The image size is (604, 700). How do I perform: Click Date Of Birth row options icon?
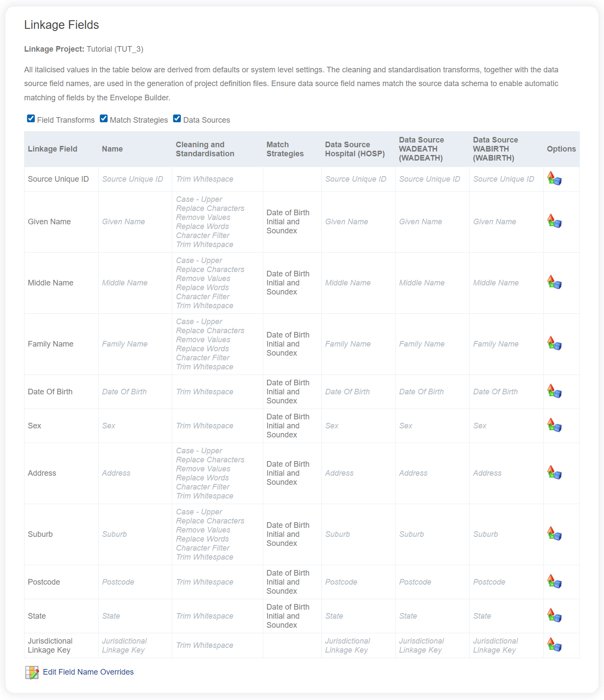pos(554,391)
